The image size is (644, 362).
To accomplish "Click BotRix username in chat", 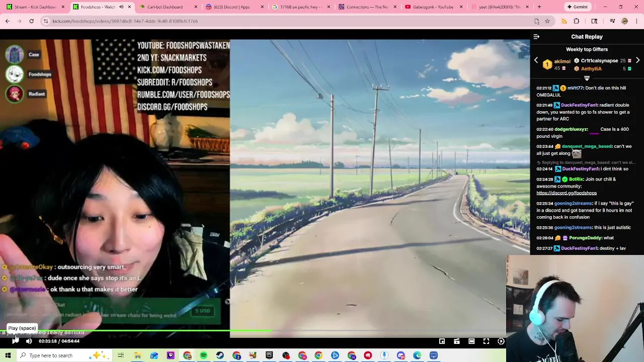I will pyautogui.click(x=576, y=179).
